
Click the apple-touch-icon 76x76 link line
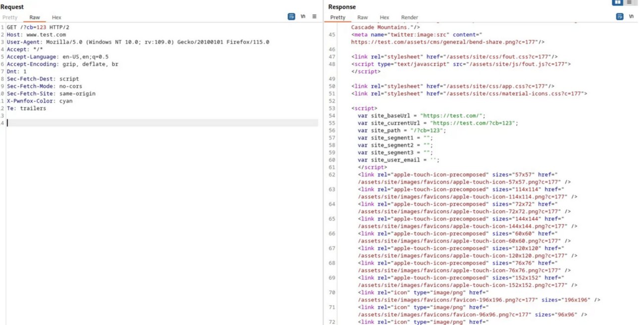458,263
